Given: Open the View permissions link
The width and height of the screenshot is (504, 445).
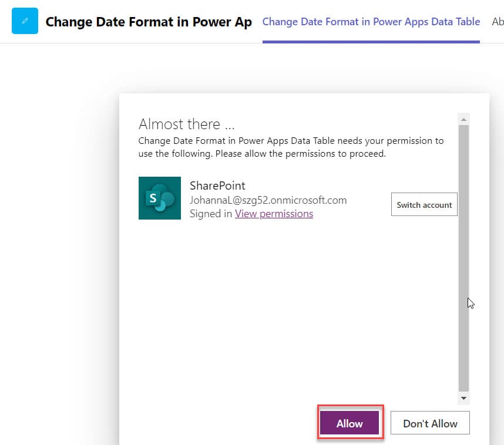Looking at the screenshot, I should [274, 214].
